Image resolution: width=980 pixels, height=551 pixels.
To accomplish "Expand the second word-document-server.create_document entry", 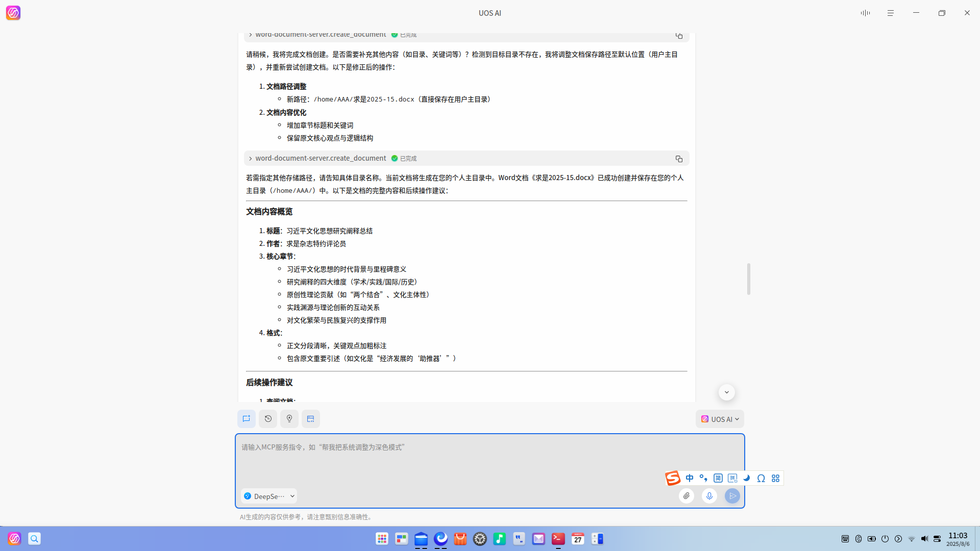I will tap(251, 159).
